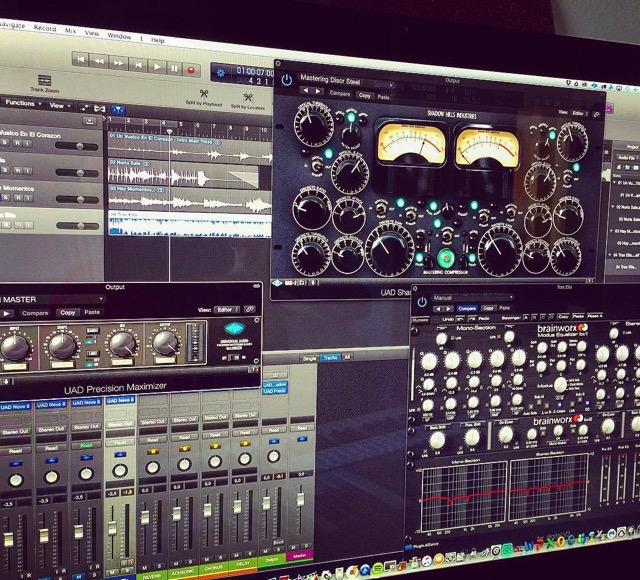Click the center green Mastering Compressor button
Viewport: 640px width, 580px height.
(445, 258)
